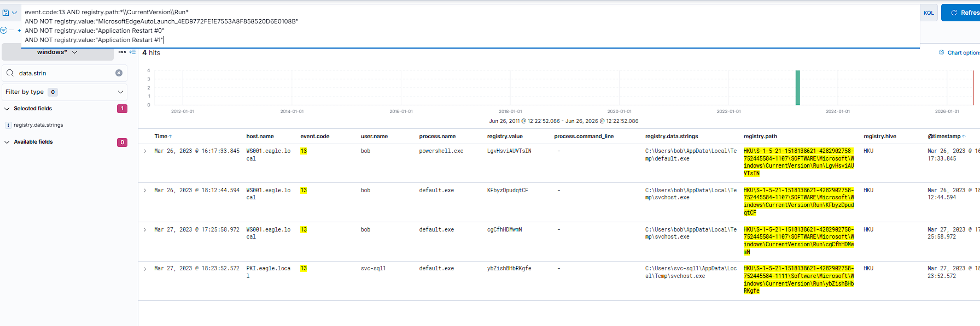Collapse the Available fields section

click(x=7, y=142)
